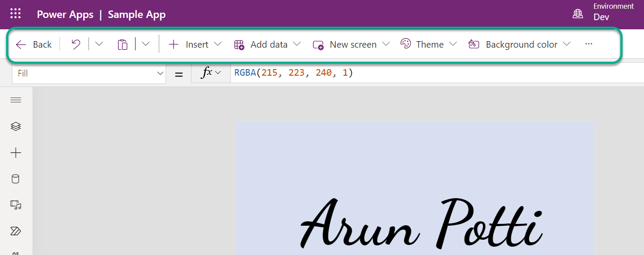Collapse the left navigation with hamburger icon
This screenshot has height=255, width=644.
(x=16, y=100)
